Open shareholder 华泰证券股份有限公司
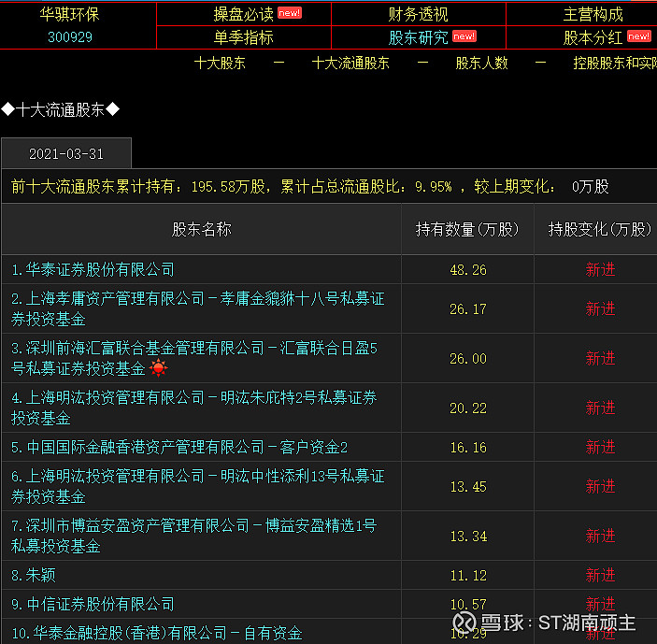The width and height of the screenshot is (657, 644). pyautogui.click(x=93, y=269)
